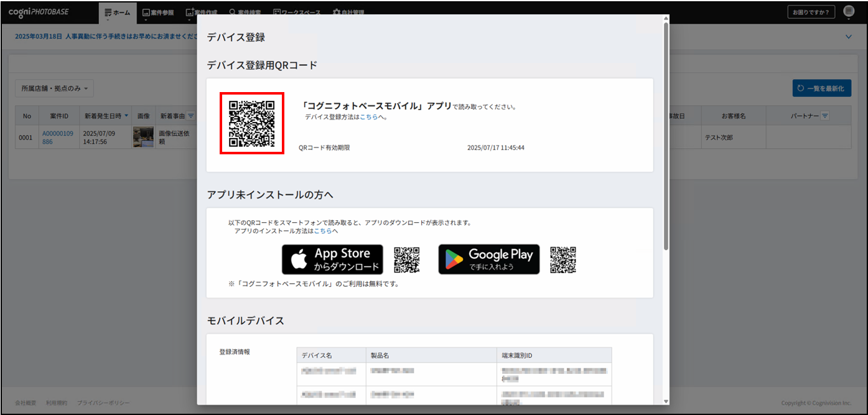Expand the announcement bar chevron
Viewport: 868px width, 415px height.
[849, 37]
